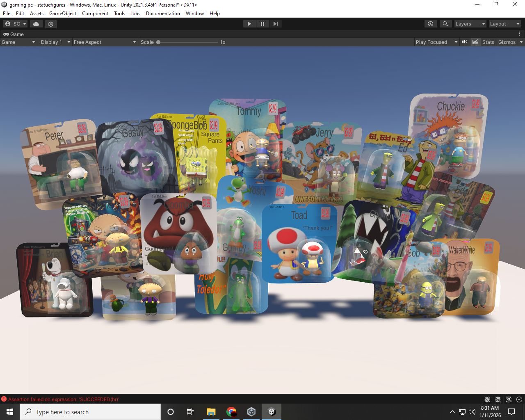The image size is (525, 420).
Task: Start Play mode with the Play button
Action: click(x=249, y=24)
